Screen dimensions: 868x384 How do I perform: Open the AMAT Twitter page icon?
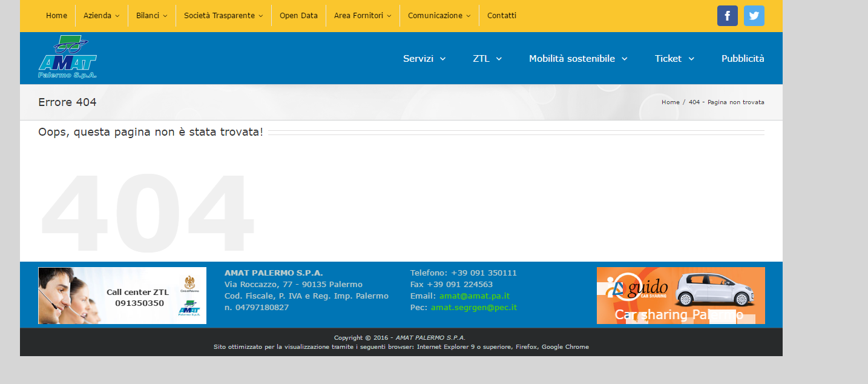pyautogui.click(x=754, y=16)
